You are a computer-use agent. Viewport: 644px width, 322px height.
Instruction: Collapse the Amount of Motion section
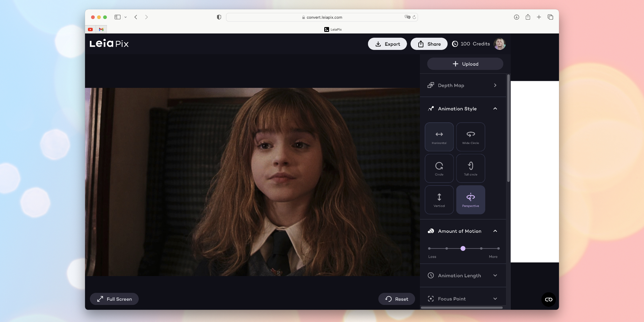click(495, 231)
